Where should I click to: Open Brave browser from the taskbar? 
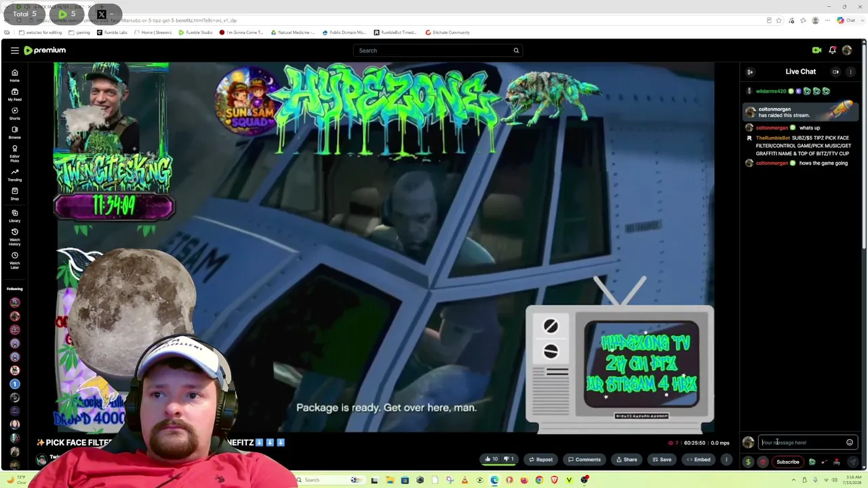point(554,480)
